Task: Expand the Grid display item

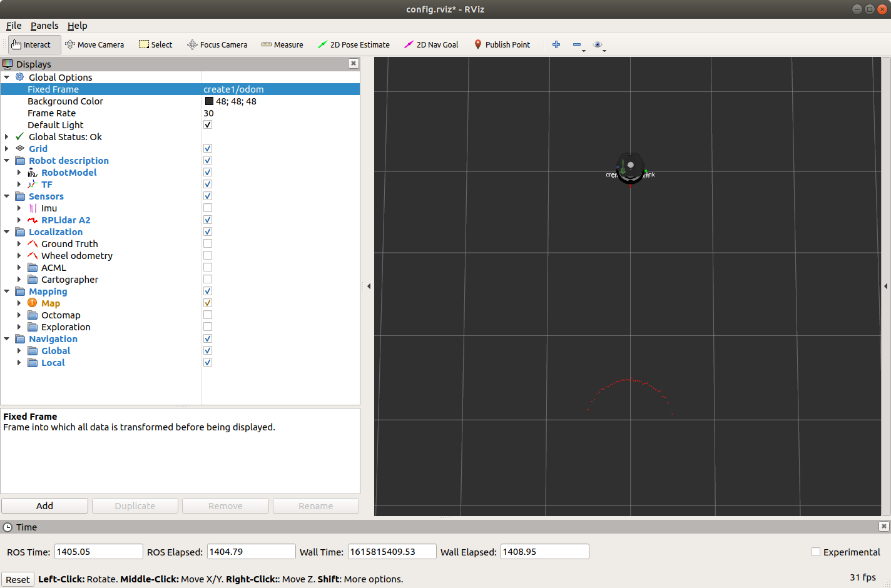Action: point(7,149)
